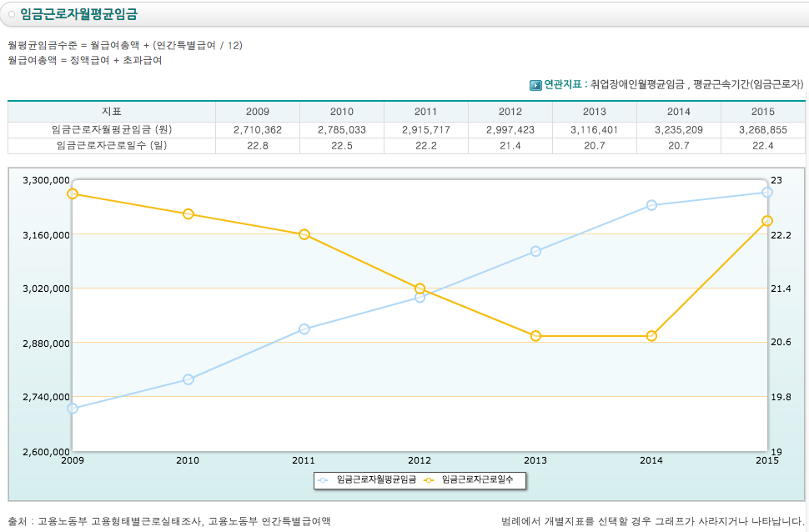The width and height of the screenshot is (809, 532).
Task: Select the 임금근로자근로일수 (일) row label
Action: 112,145
